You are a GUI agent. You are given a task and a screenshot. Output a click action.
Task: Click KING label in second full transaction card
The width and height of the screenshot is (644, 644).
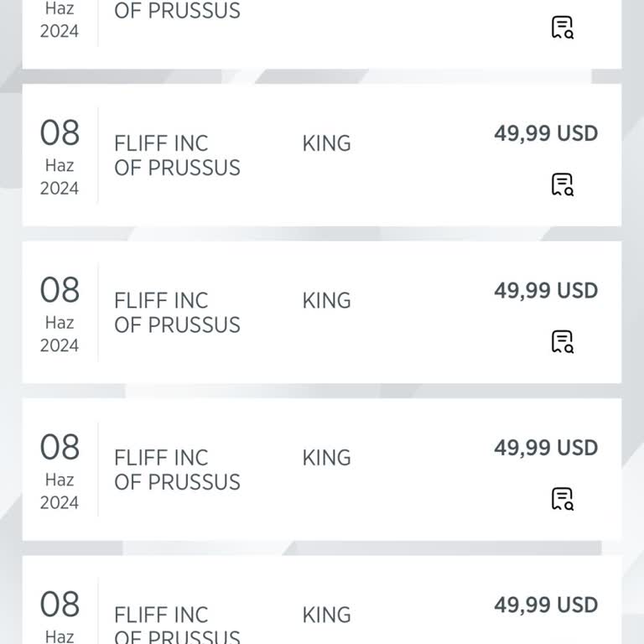326,301
